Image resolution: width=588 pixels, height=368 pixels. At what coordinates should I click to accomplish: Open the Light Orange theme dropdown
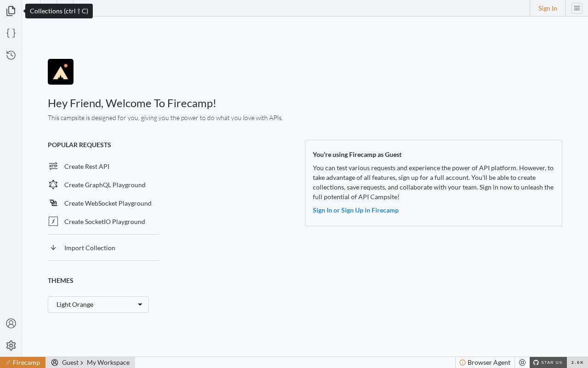[x=98, y=305]
